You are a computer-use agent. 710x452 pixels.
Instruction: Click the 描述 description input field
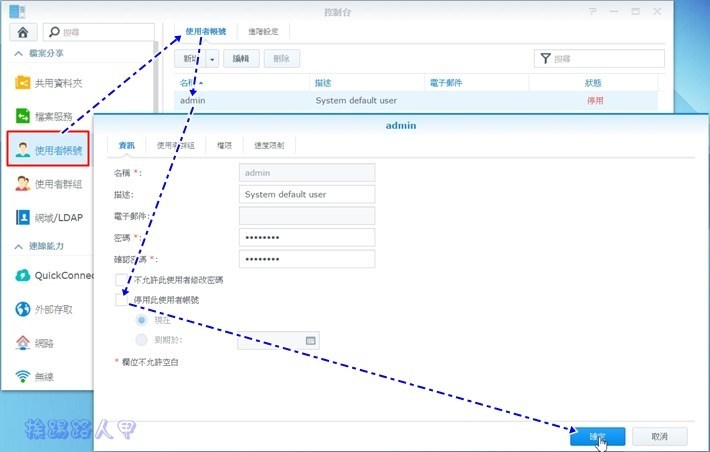307,194
